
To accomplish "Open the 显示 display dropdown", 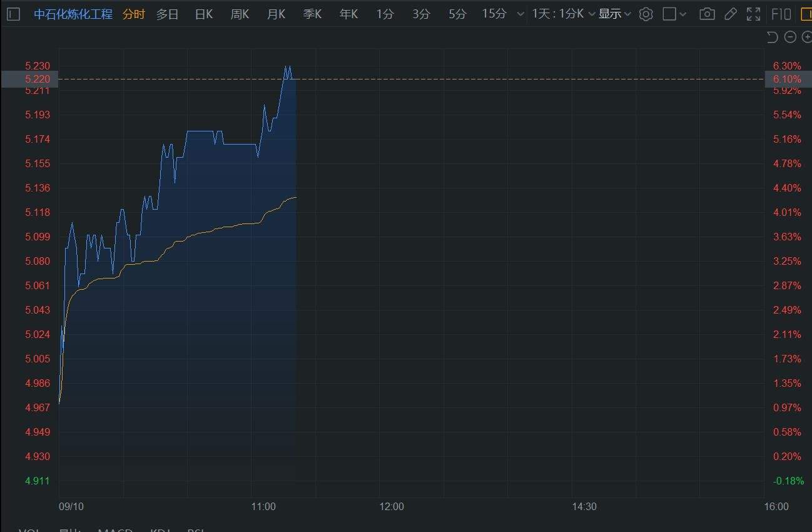I will tap(615, 14).
